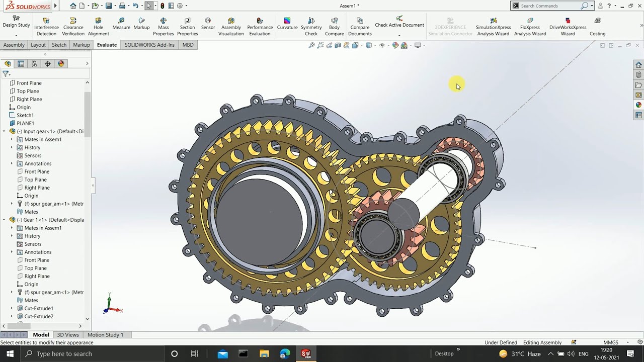Open the tree filter dropdown
This screenshot has height=362, width=644.
(x=6, y=74)
